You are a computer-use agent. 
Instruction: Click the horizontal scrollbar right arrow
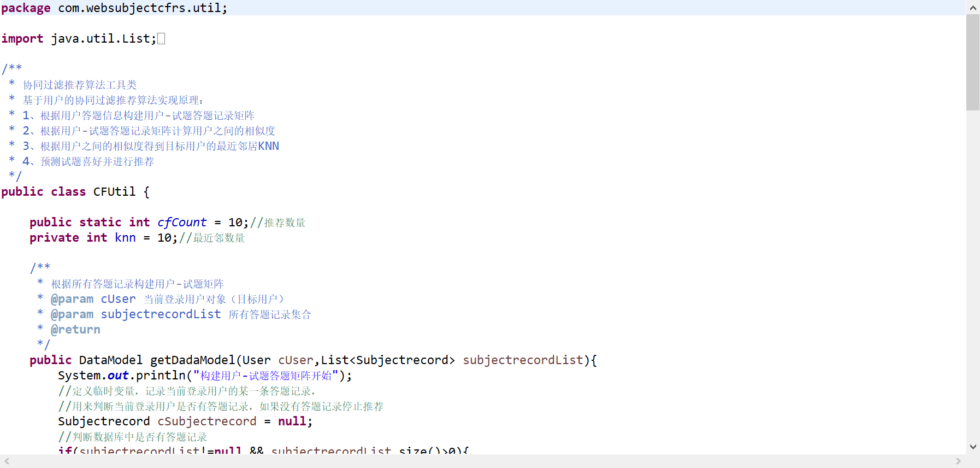pos(958,461)
